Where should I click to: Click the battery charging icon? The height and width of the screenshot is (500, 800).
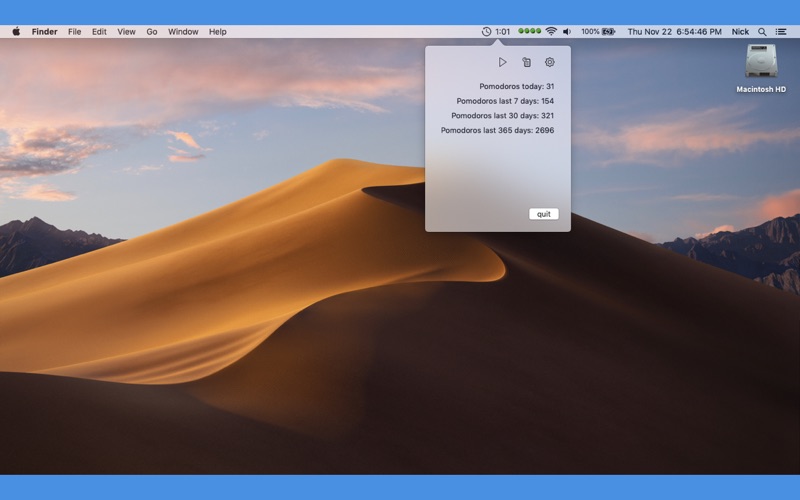pos(609,32)
